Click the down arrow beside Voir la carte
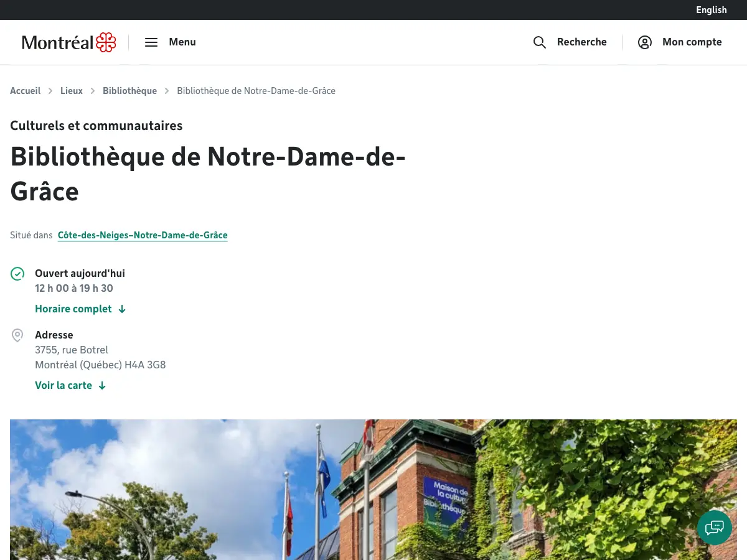 coord(102,386)
